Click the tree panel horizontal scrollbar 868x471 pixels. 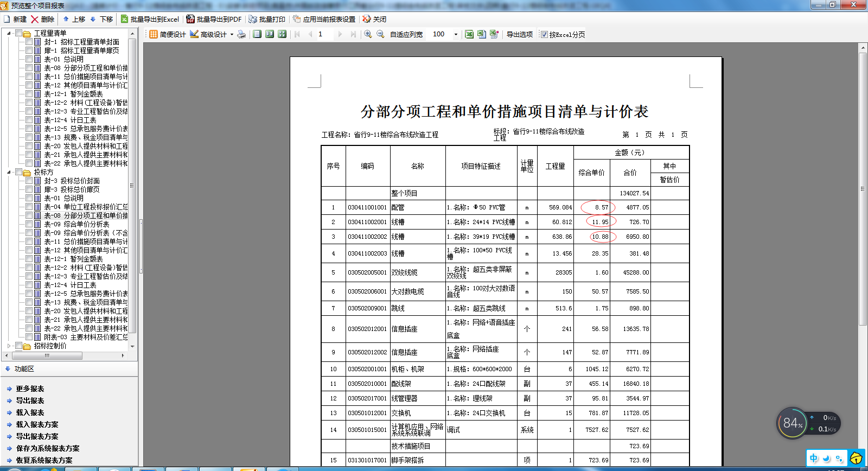pyautogui.click(x=47, y=355)
